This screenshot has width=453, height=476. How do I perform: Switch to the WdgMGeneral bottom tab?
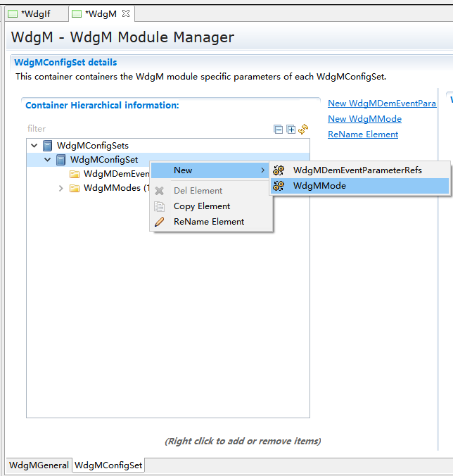coord(39,465)
